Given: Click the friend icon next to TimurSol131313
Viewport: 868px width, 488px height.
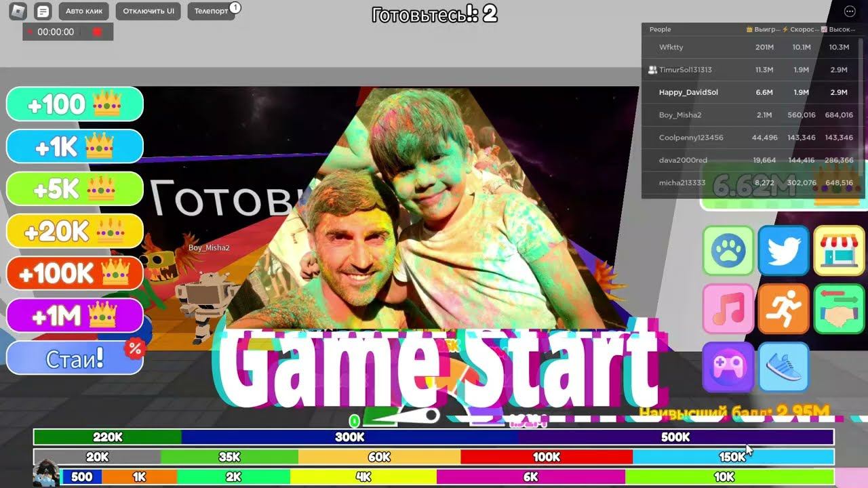Looking at the screenshot, I should 652,70.
